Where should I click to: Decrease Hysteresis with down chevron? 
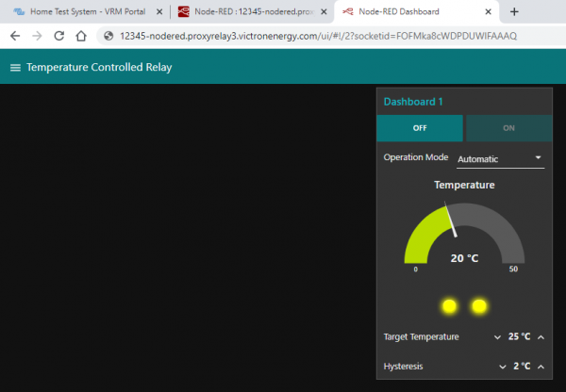pos(501,367)
